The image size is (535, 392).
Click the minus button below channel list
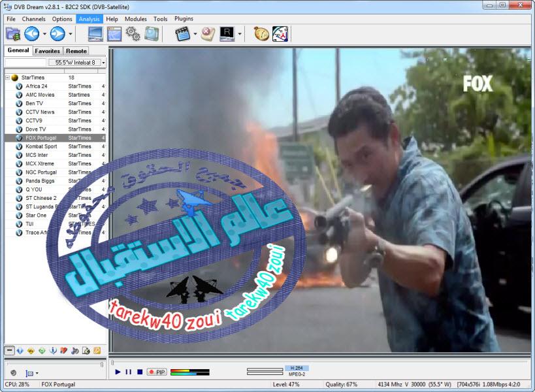coord(9,350)
